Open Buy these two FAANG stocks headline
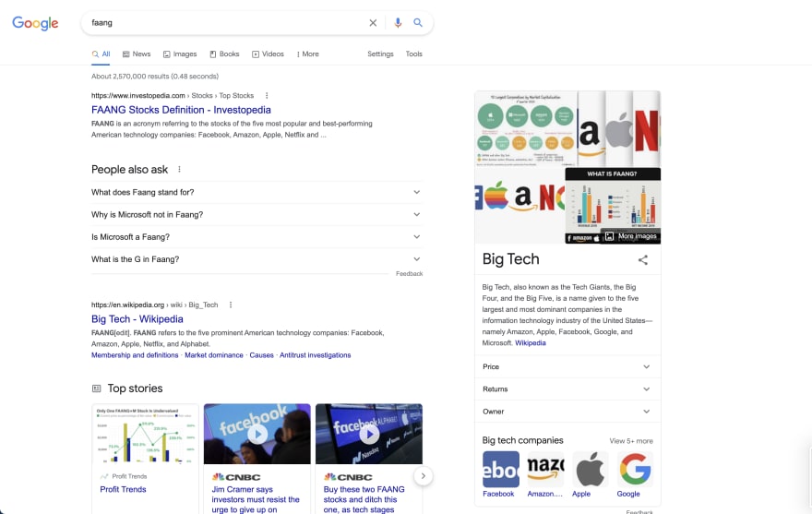This screenshot has height=514, width=812. (x=364, y=499)
